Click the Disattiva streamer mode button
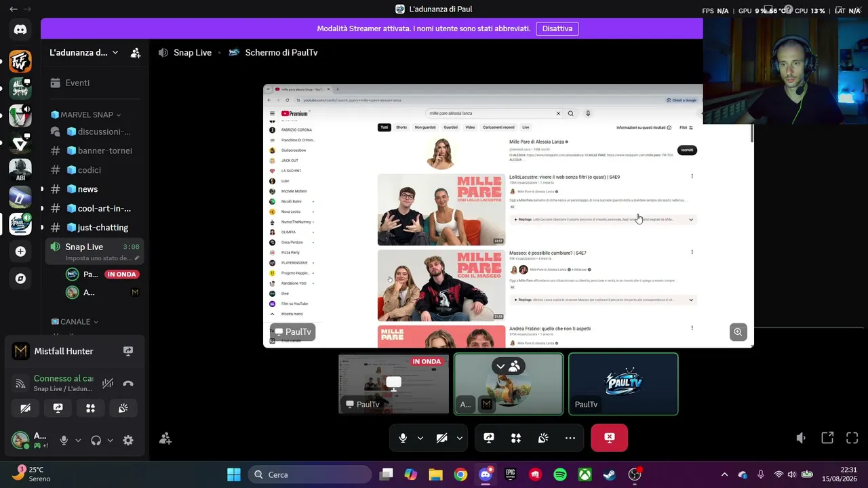The height and width of the screenshot is (488, 868). [x=557, y=28]
